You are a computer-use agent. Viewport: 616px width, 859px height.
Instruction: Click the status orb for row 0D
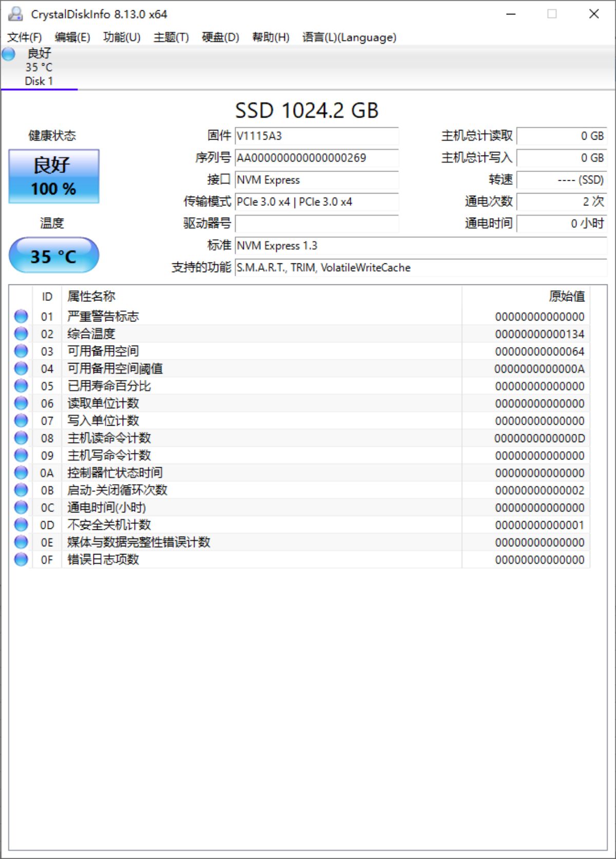pyautogui.click(x=21, y=525)
